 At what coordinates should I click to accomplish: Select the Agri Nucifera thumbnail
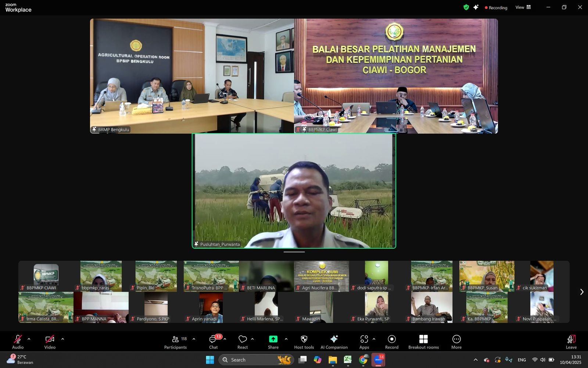322,276
